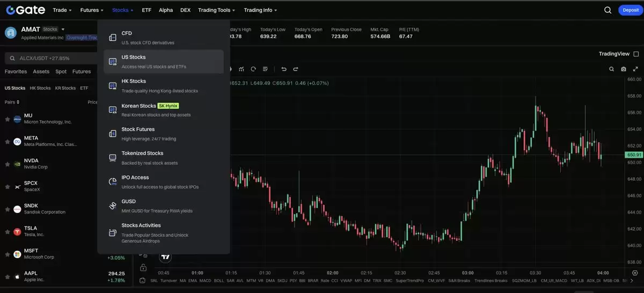The height and width of the screenshot is (293, 644).
Task: Select the Tokenized Stocks menu entry
Action: point(164,158)
